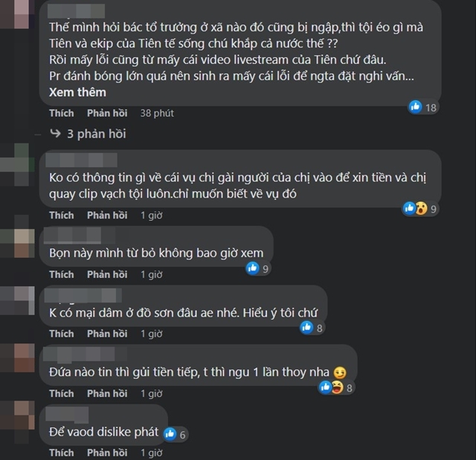Image resolution: width=476 pixels, height=460 pixels.
Task: Like the first comment posted 38 phút ago
Action: click(x=61, y=113)
